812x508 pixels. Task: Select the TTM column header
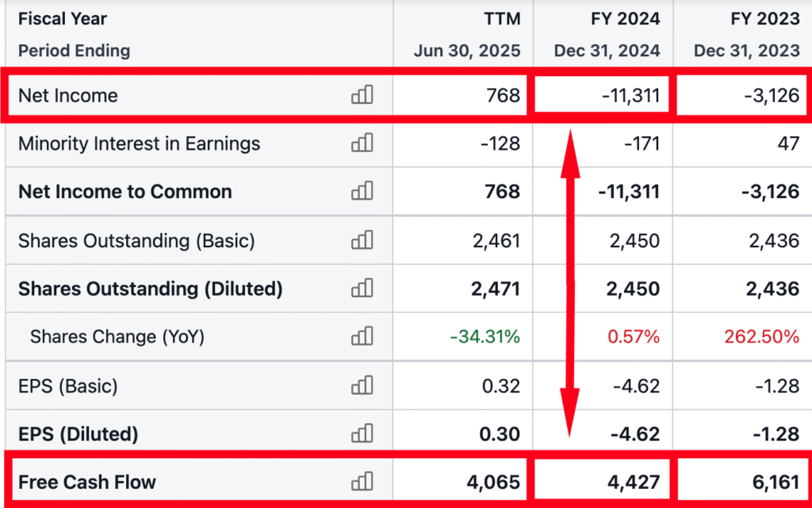click(x=502, y=19)
